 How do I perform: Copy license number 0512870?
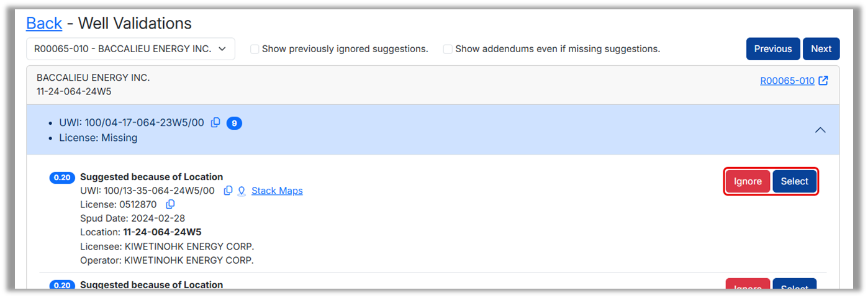[170, 204]
